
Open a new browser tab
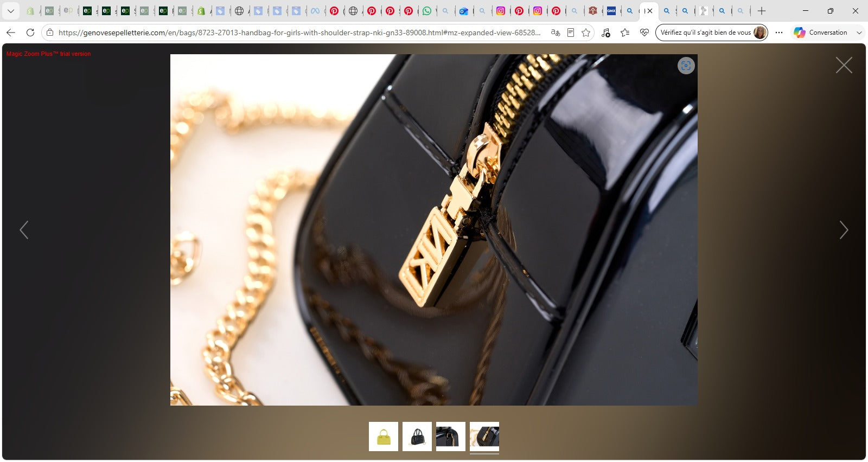(x=762, y=11)
